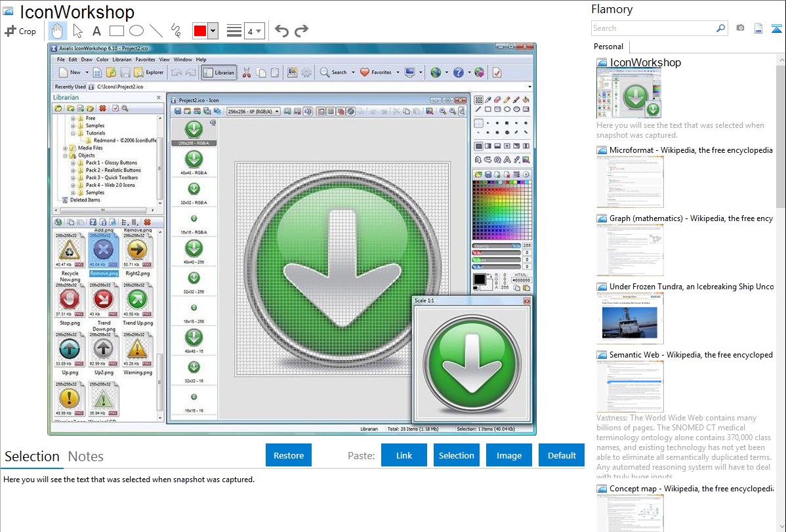The image size is (786, 532).
Task: Paste as Image
Action: (x=509, y=455)
